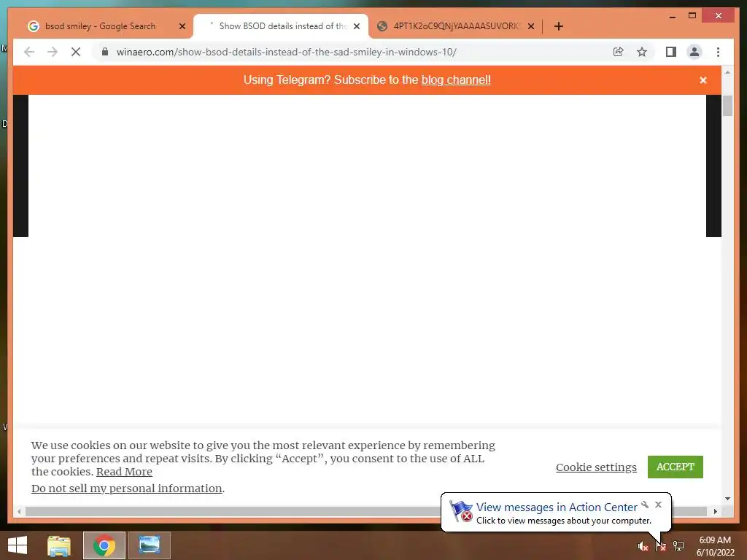Close the Show BSOD details tab
Screen dimensions: 747x560
tap(356, 26)
